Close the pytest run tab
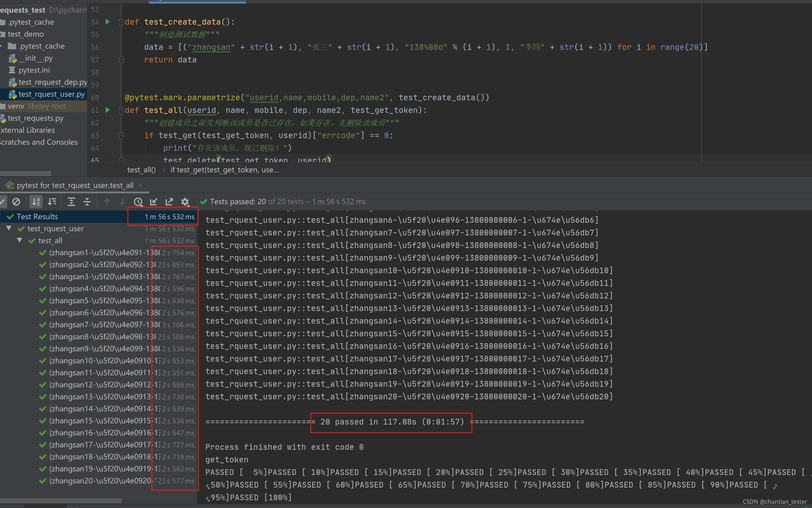812x508 pixels. point(141,186)
